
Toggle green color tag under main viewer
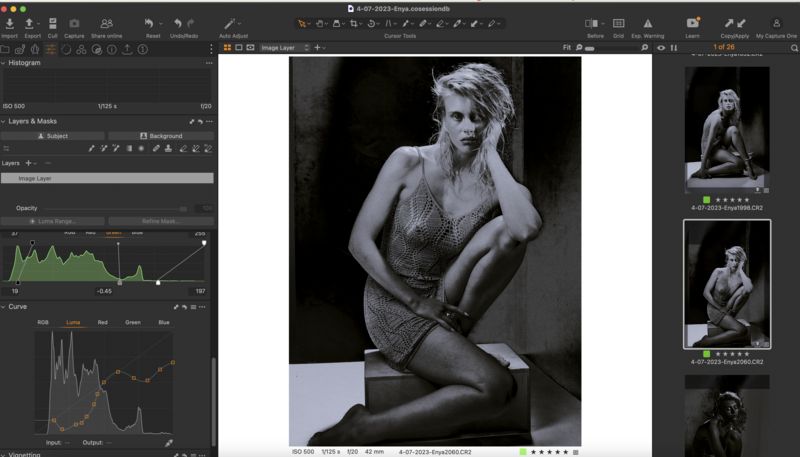523,452
